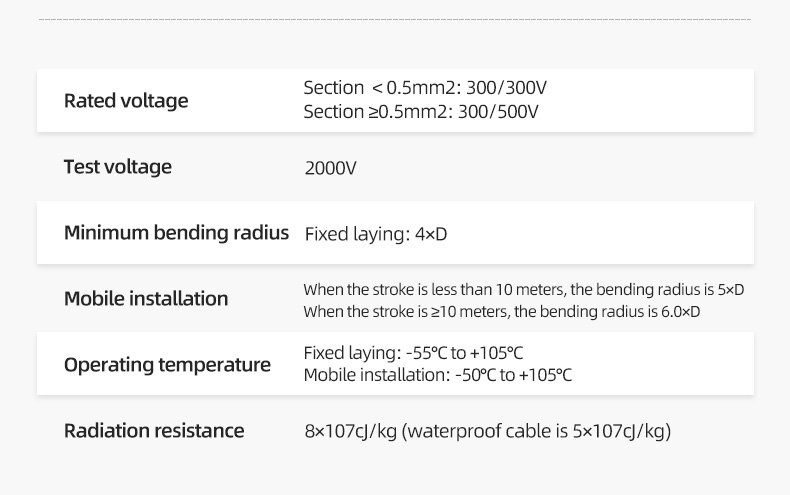Click the Rated voltage row label
Viewport: 790px width, 495px height.
[126, 101]
